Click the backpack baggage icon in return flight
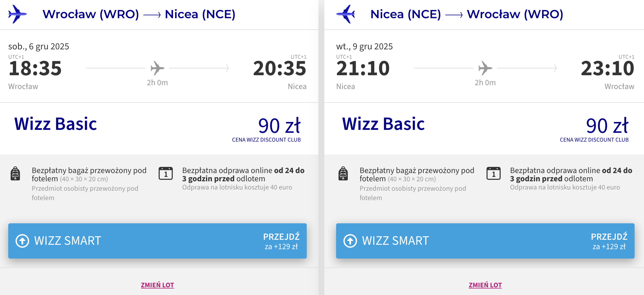The height and width of the screenshot is (295, 644). 343,173
